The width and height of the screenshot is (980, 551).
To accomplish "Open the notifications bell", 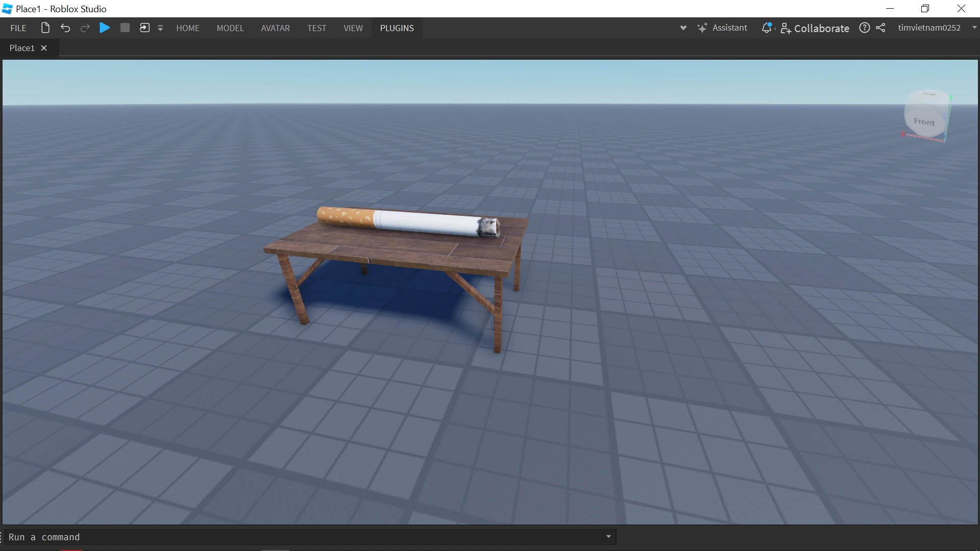I will pyautogui.click(x=766, y=28).
